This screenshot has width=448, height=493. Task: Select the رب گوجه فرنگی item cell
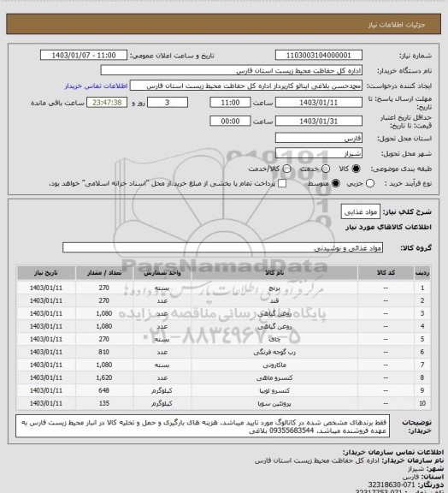click(x=274, y=353)
